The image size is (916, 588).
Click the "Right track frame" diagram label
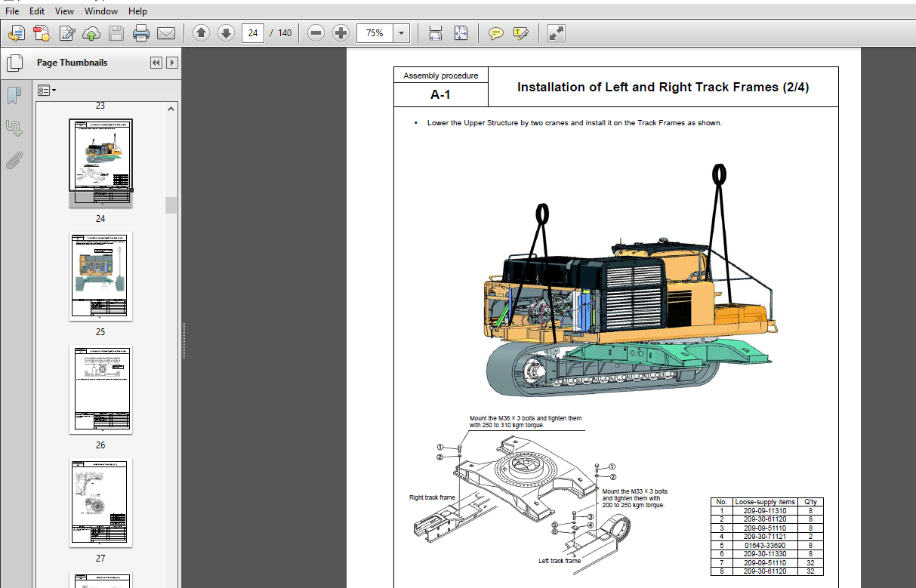click(x=432, y=497)
